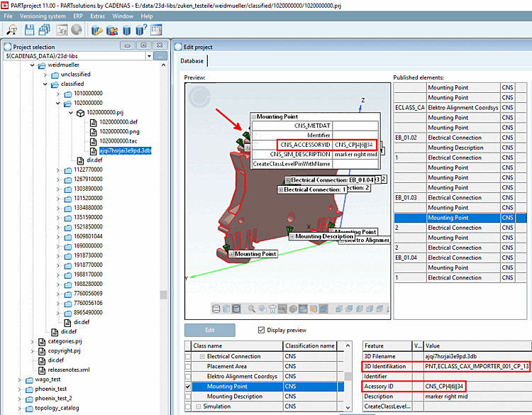Click the browse button beside path field
The height and width of the screenshot is (415, 532).
click(162, 55)
